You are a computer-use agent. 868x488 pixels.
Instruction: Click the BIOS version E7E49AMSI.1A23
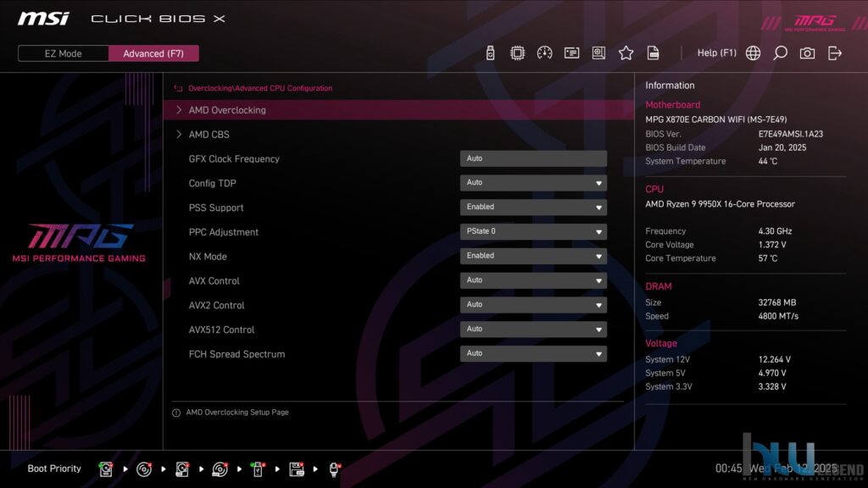click(791, 134)
